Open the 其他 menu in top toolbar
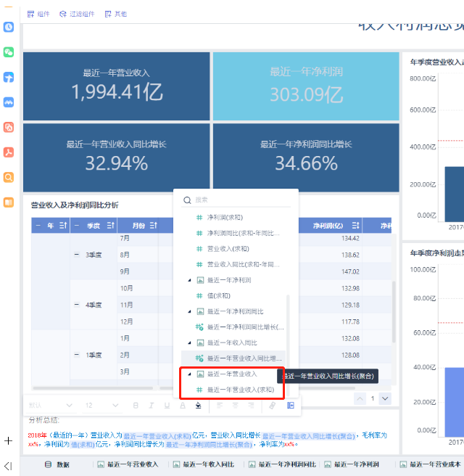 (115, 14)
